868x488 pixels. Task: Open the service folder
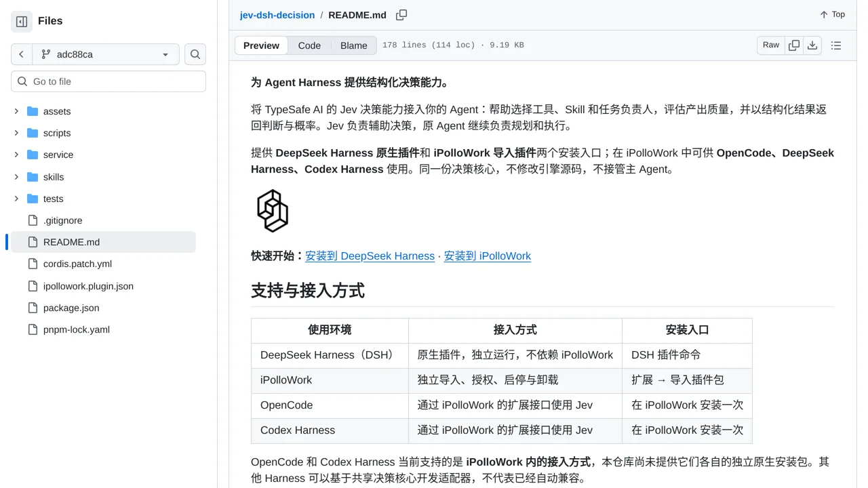58,155
